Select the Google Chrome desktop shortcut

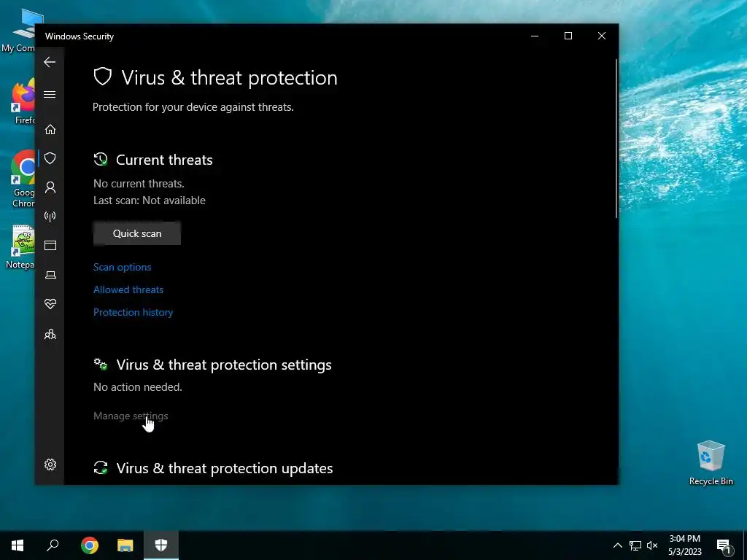click(23, 179)
